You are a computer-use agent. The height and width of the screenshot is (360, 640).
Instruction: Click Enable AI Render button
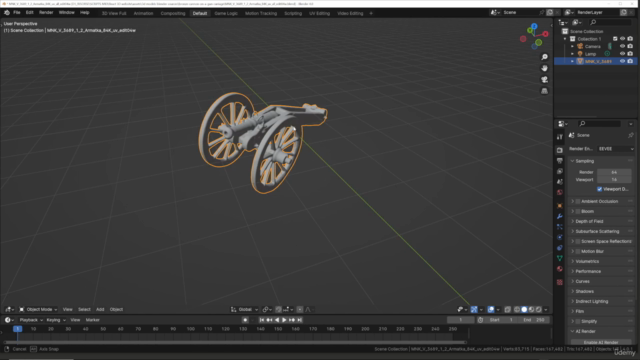[x=601, y=342]
